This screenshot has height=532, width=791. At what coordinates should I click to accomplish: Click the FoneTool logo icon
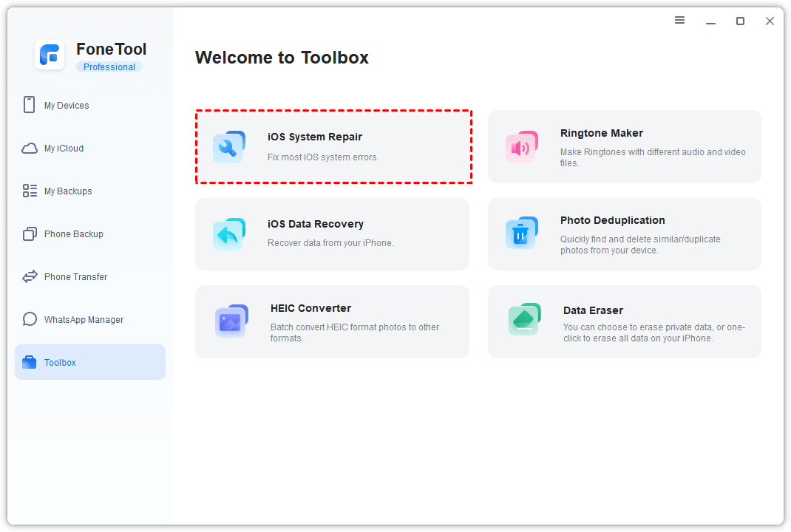point(50,55)
